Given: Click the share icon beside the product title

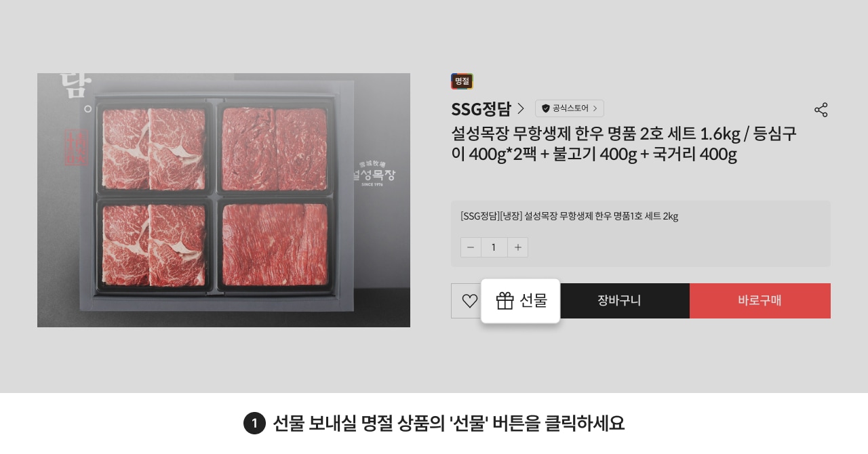Looking at the screenshot, I should 821,110.
